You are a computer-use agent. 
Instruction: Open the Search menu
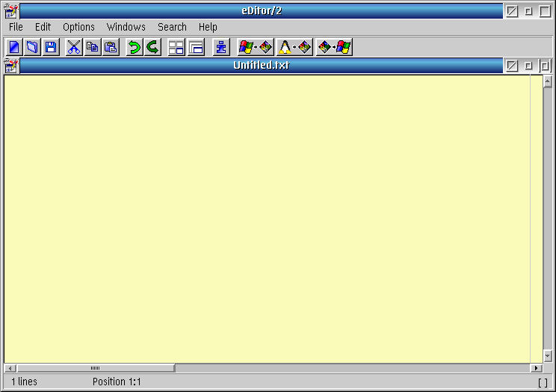click(172, 27)
